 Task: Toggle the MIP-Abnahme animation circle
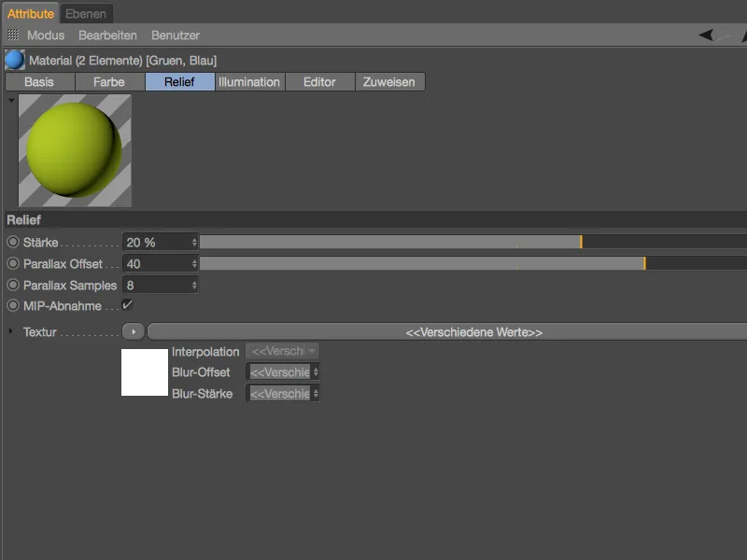13,306
